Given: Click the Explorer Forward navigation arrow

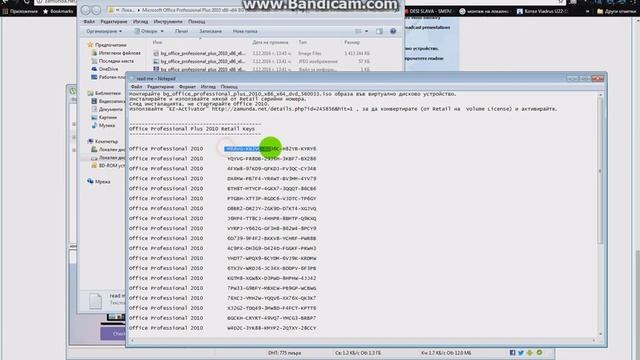Looking at the screenshot, I should pos(96,10).
